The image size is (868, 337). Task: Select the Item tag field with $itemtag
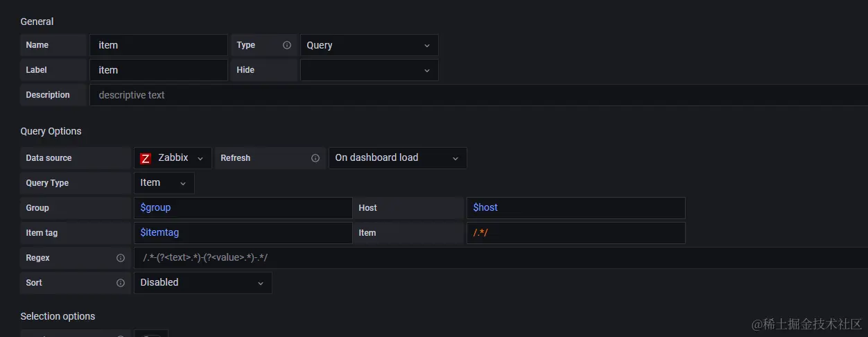coord(243,233)
